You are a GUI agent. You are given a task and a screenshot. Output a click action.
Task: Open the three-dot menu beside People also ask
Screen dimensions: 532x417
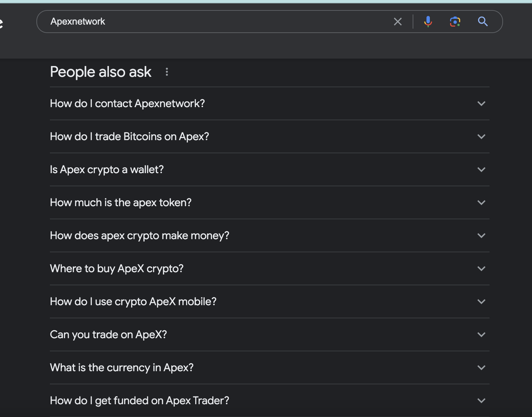coord(167,72)
